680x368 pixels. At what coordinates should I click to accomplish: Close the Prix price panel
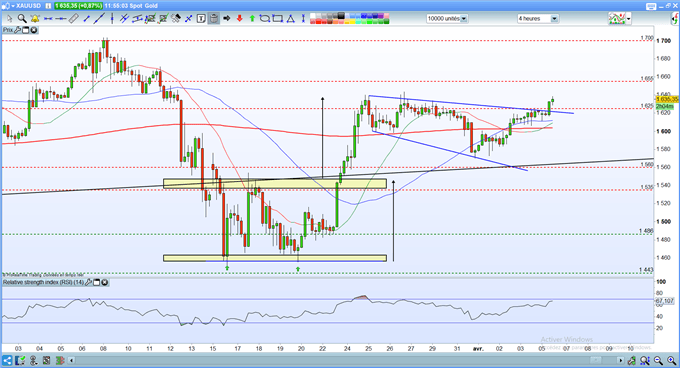point(33,30)
